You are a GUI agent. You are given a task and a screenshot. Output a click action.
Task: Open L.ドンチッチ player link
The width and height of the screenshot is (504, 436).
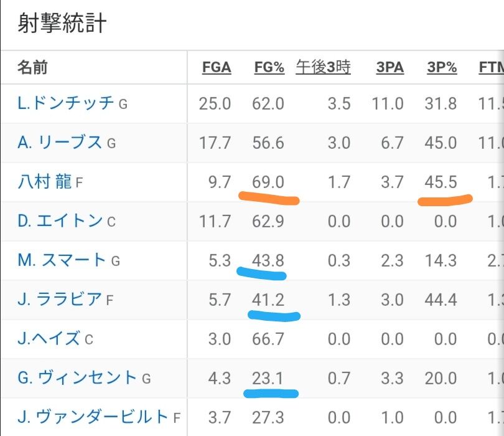tap(65, 103)
